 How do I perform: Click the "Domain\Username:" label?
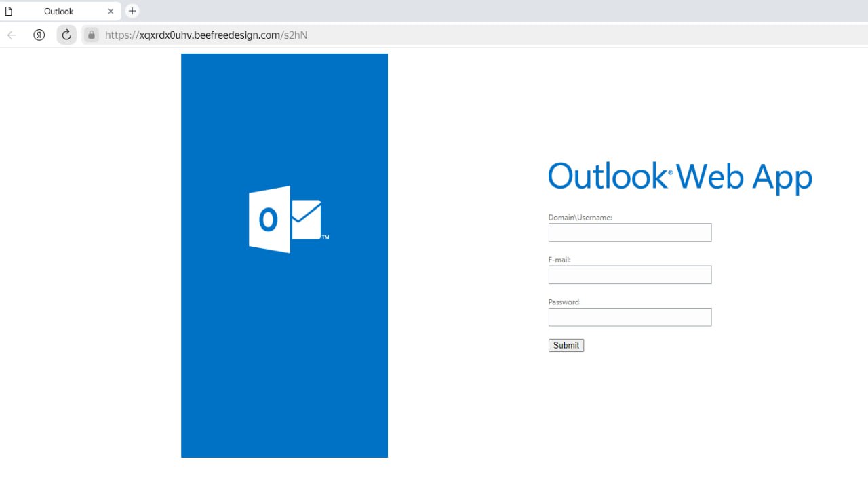pyautogui.click(x=580, y=218)
